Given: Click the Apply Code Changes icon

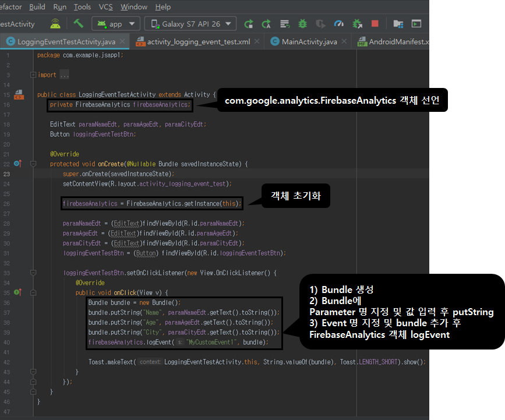Looking at the screenshot, I should click(x=285, y=24).
